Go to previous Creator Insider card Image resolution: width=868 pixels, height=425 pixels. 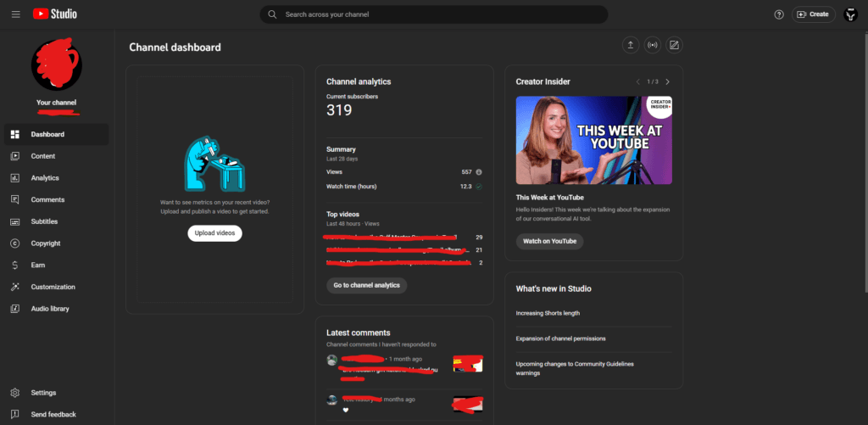(637, 81)
